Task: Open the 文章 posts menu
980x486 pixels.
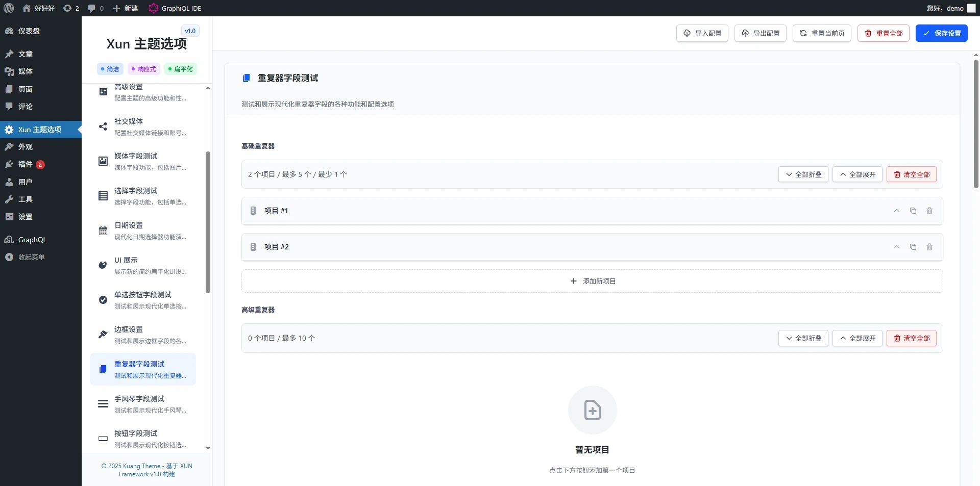Action: (x=41, y=54)
